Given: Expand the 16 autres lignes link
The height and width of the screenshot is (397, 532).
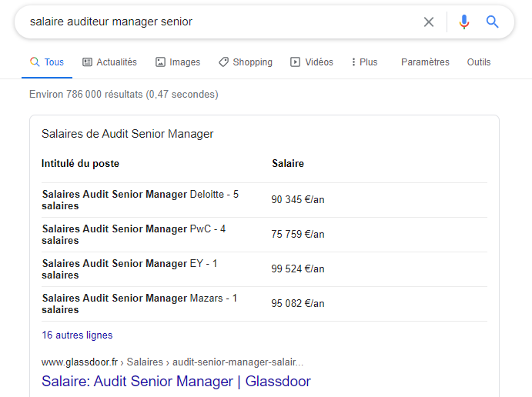Looking at the screenshot, I should (77, 335).
